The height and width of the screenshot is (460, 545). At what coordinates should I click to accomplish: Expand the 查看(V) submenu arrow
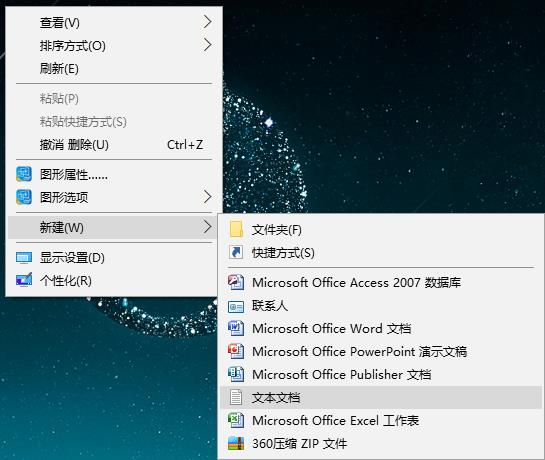208,22
